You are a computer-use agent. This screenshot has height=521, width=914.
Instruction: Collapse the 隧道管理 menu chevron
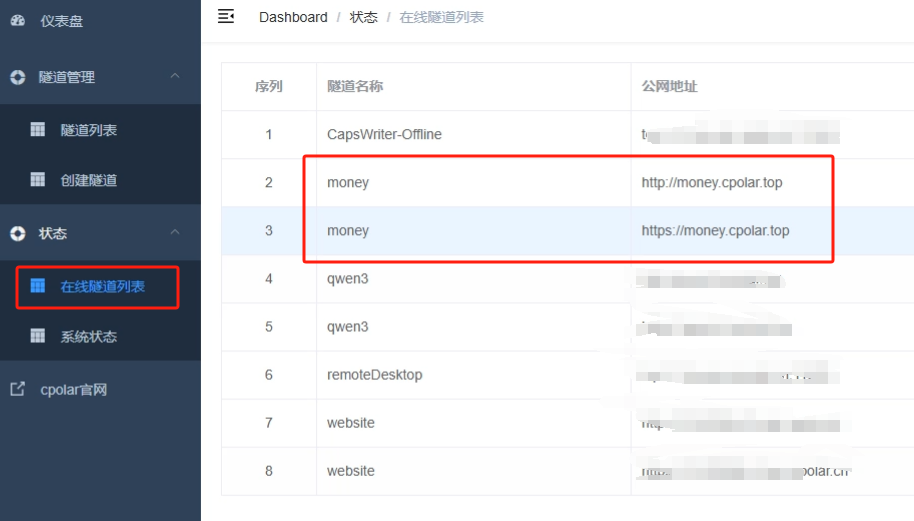pyautogui.click(x=175, y=77)
